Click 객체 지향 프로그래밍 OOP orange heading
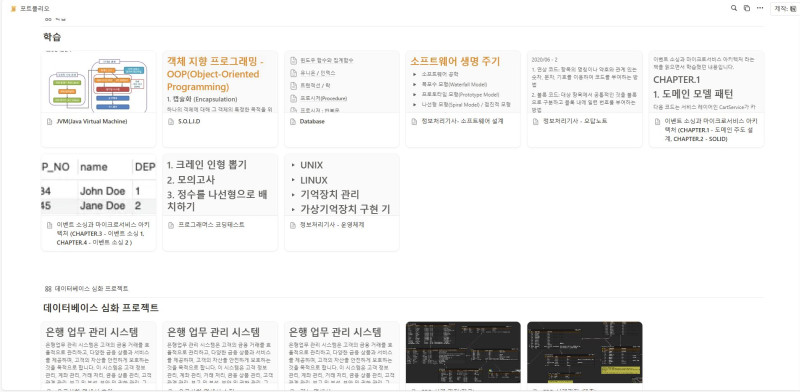Image resolution: width=800 pixels, height=392 pixels. click(x=215, y=74)
